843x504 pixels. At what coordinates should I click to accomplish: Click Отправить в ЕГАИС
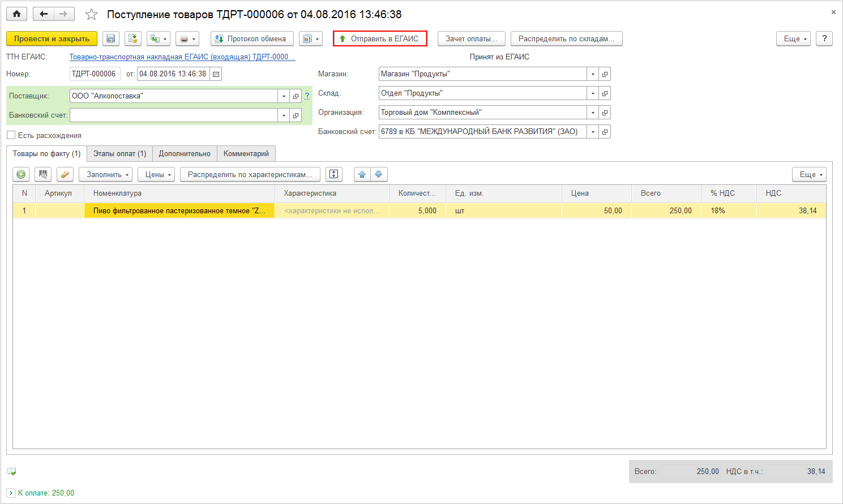tap(380, 38)
